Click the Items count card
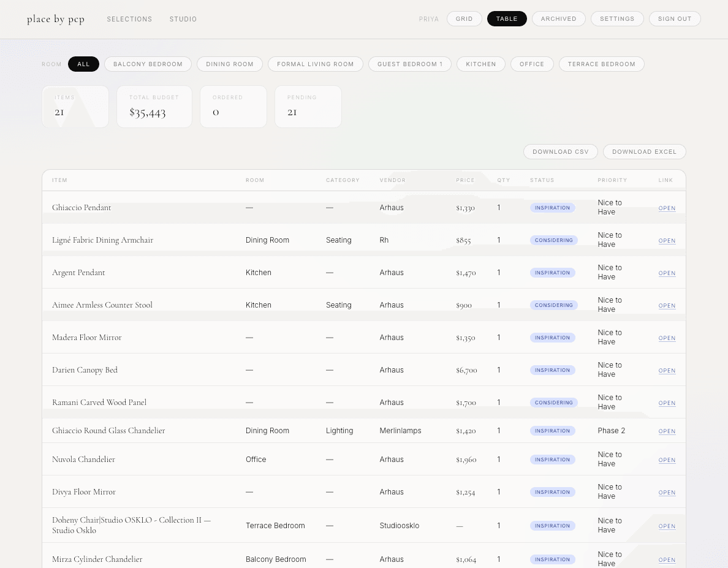Screen dimensions: 728x568 [x=75, y=106]
